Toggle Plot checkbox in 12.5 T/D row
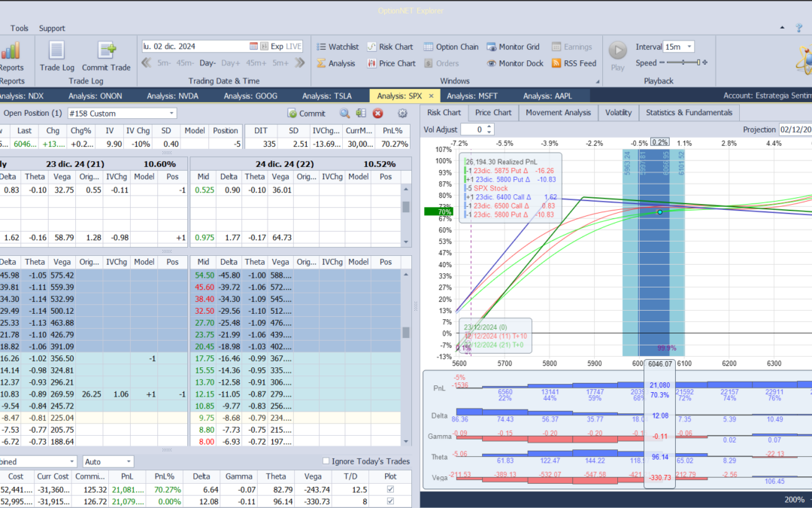812x508 pixels. point(390,489)
